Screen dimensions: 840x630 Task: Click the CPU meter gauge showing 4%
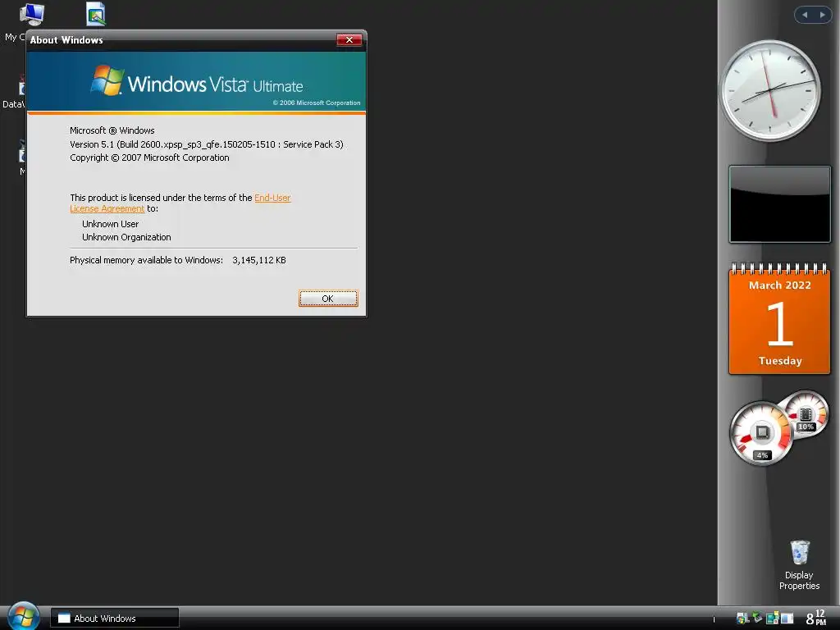point(760,434)
